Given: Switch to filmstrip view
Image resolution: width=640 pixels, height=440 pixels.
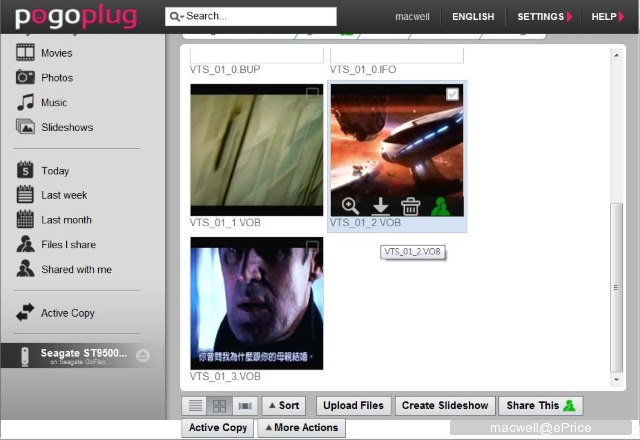Looking at the screenshot, I should [245, 406].
